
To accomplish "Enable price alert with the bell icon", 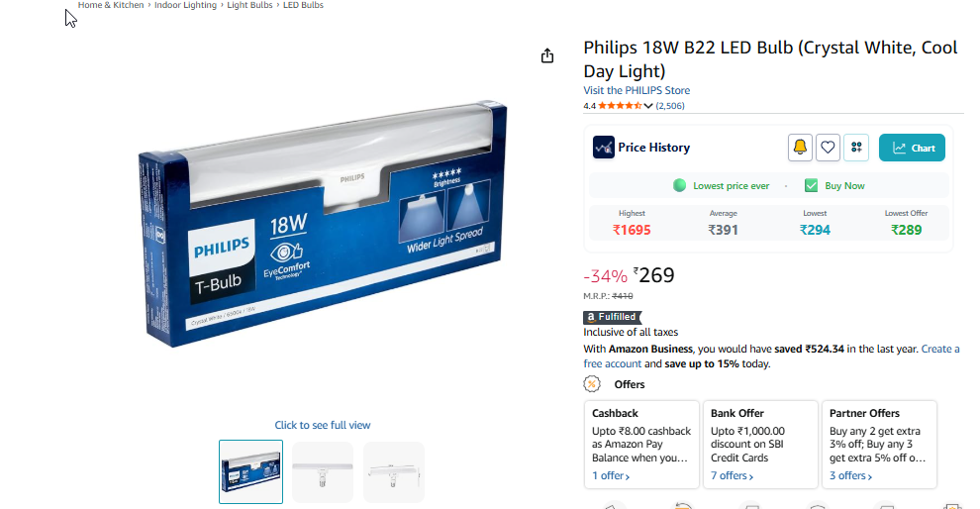I will pyautogui.click(x=800, y=148).
